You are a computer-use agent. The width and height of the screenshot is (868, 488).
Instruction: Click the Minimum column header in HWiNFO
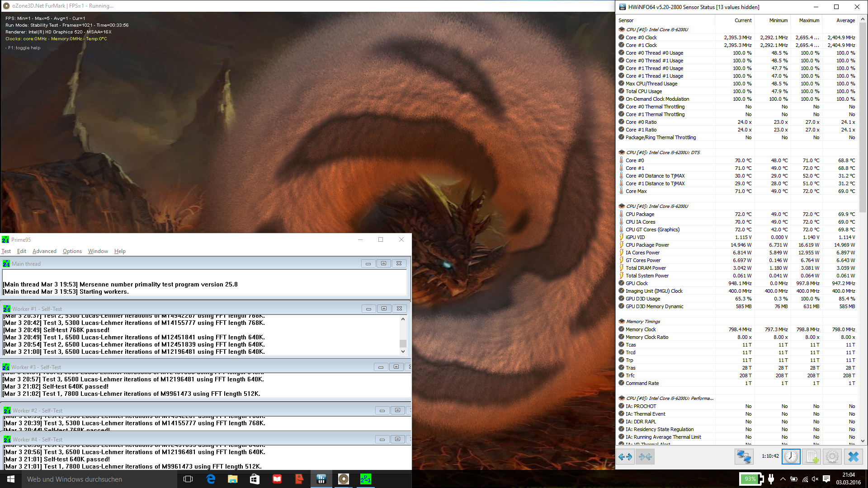(x=772, y=20)
